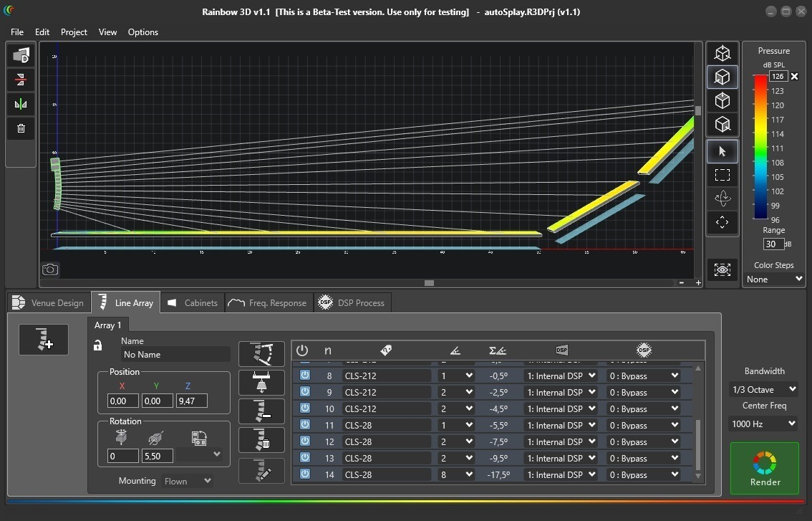
Task: Toggle power button for cabinet 14
Action: point(305,474)
